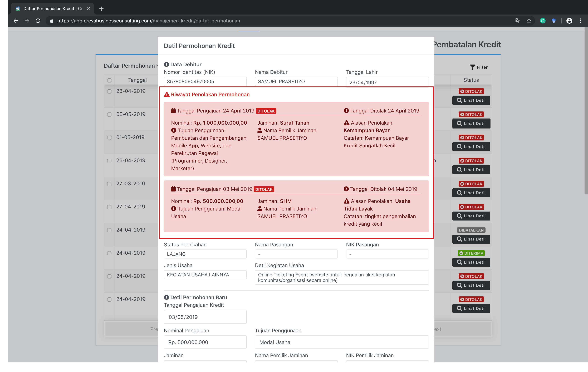Open the Grammarly extension icon

(x=543, y=21)
